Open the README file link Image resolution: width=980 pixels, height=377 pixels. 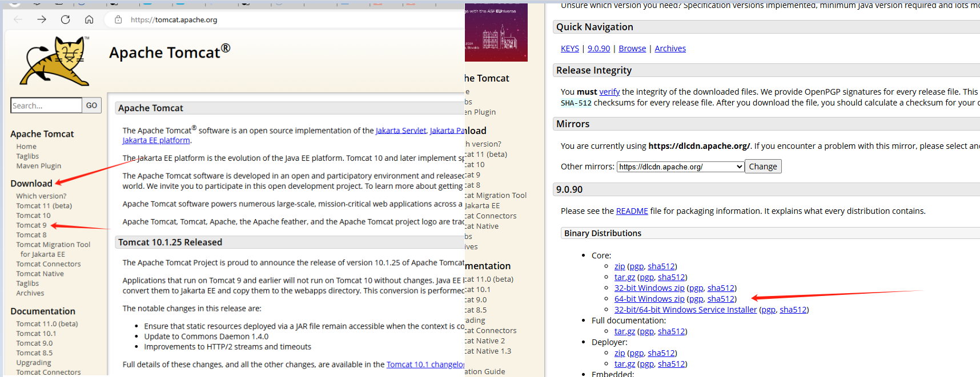(632, 211)
